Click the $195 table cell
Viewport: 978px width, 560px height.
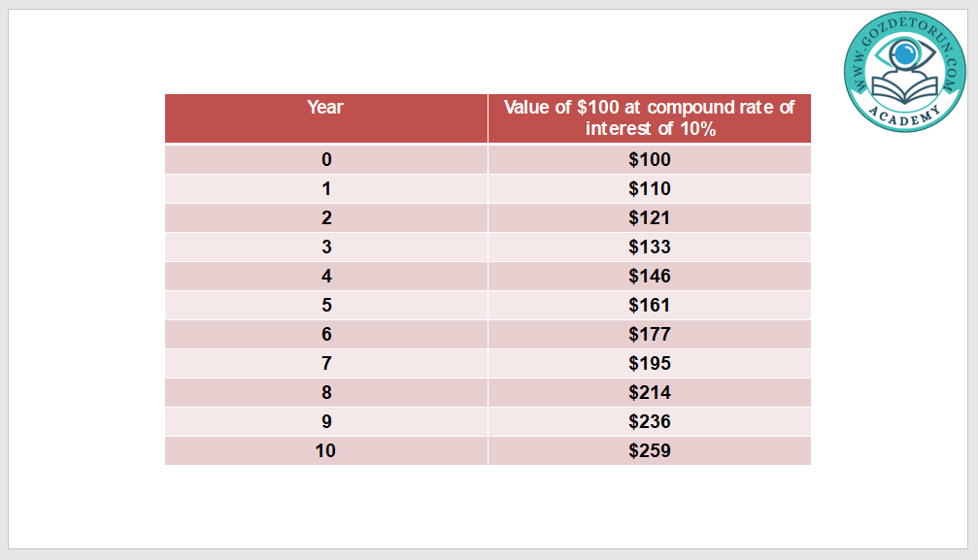[649, 363]
